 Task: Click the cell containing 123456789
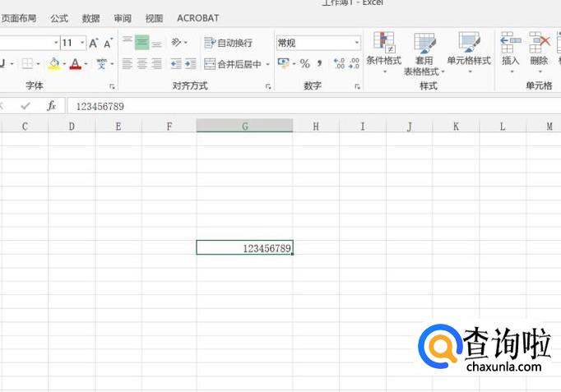point(245,247)
